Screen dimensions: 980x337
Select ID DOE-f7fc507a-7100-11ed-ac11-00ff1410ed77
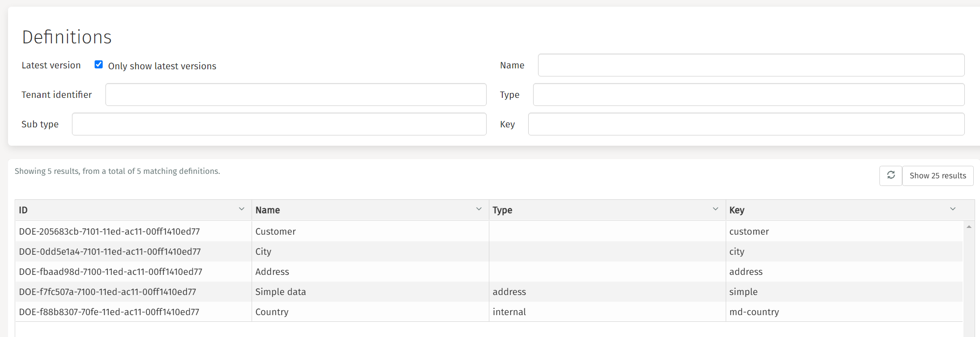pyautogui.click(x=107, y=292)
